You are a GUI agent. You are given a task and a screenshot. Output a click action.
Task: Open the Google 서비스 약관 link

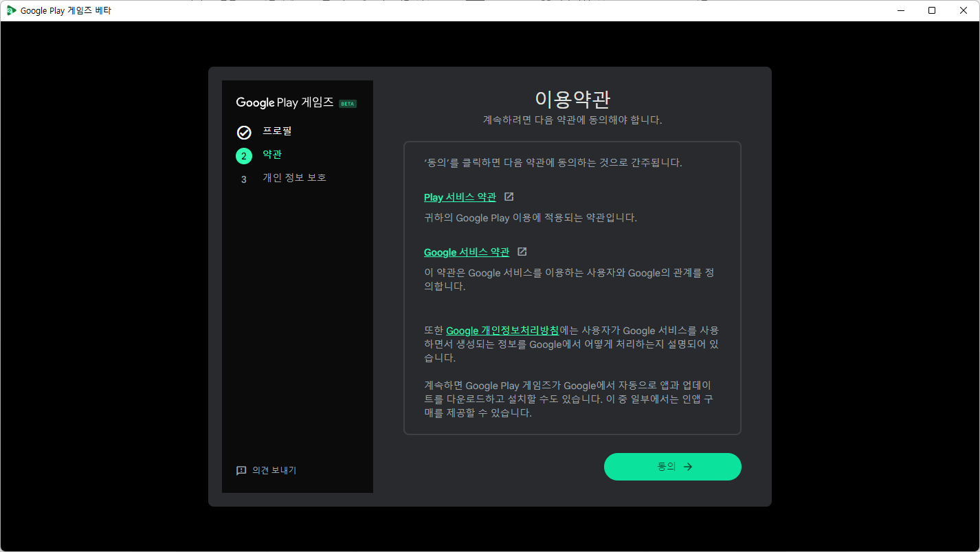coord(467,252)
